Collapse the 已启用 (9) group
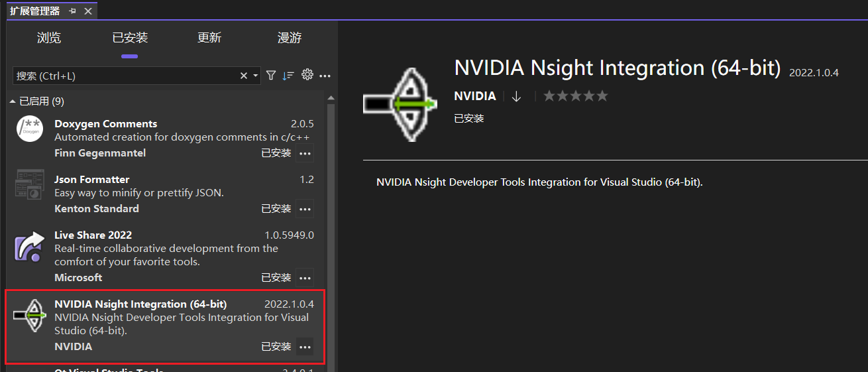 click(13, 101)
